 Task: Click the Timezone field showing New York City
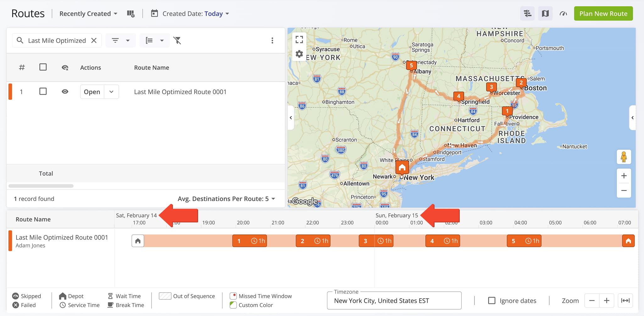coord(394,301)
